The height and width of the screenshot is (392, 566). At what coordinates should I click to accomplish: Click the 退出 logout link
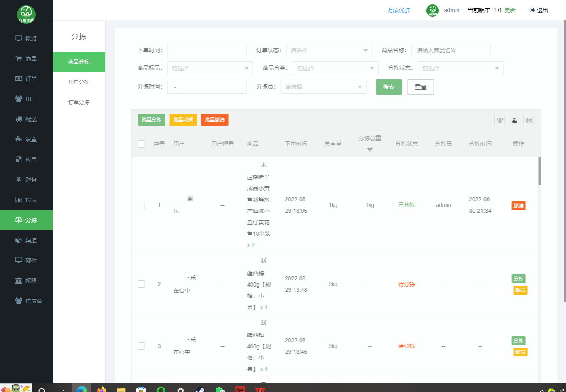point(539,10)
